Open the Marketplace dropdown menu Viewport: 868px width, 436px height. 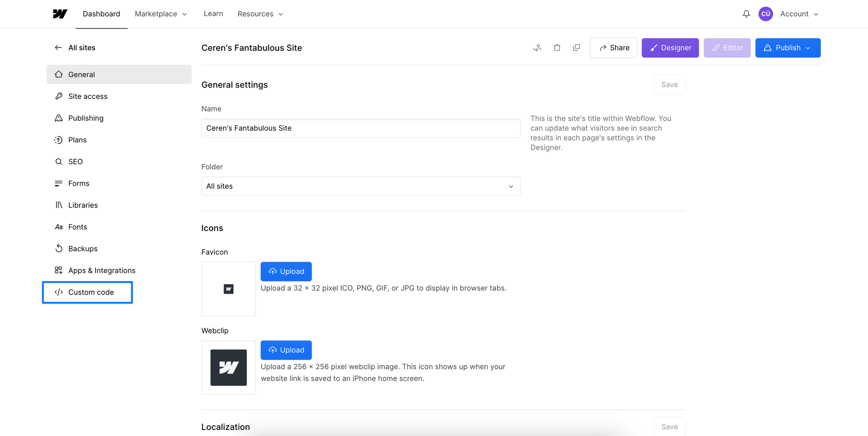161,14
